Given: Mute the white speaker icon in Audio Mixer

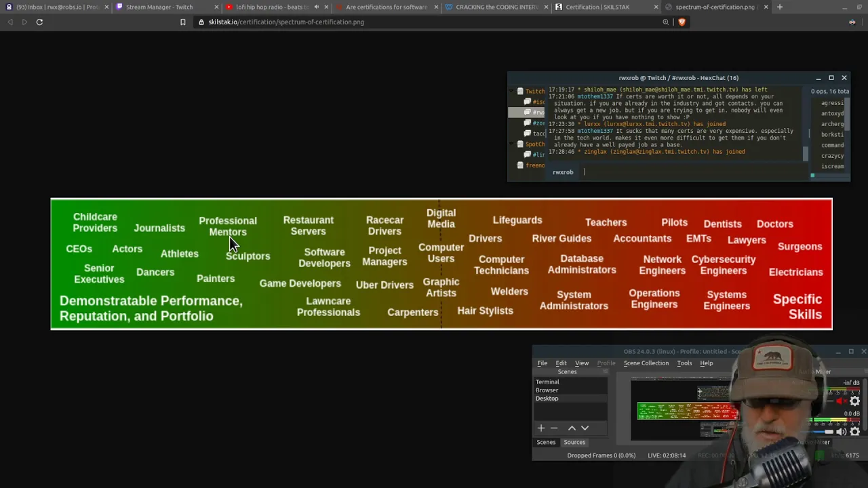Looking at the screenshot, I should (841, 432).
